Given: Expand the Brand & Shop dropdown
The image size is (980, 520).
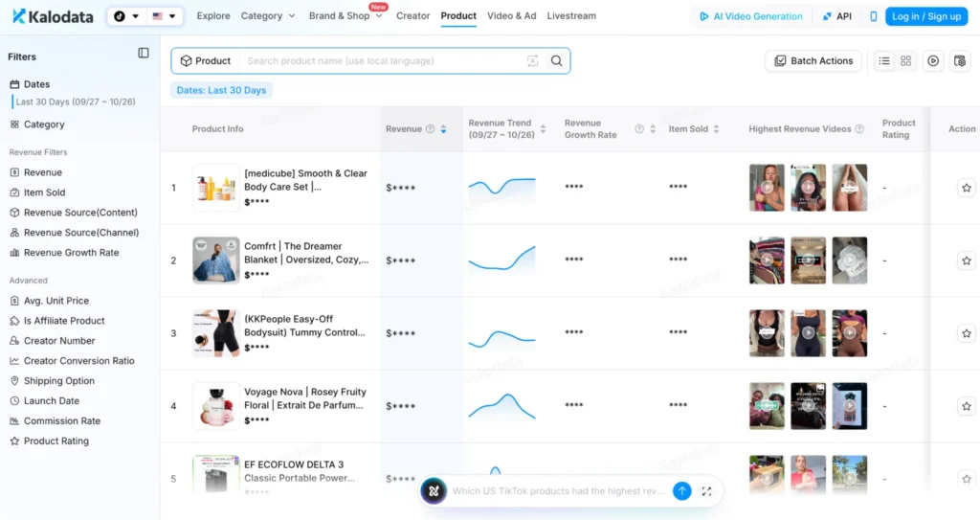Looking at the screenshot, I should [345, 15].
